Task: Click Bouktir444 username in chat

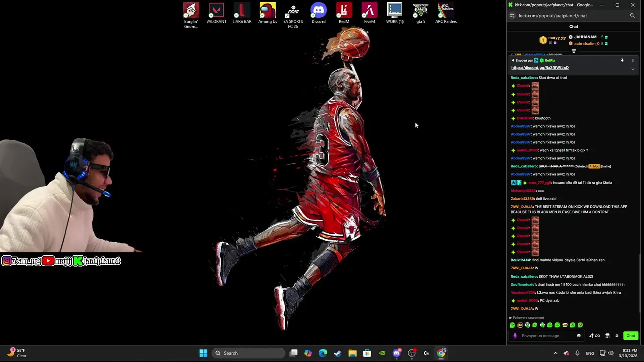Action: tap(521, 260)
